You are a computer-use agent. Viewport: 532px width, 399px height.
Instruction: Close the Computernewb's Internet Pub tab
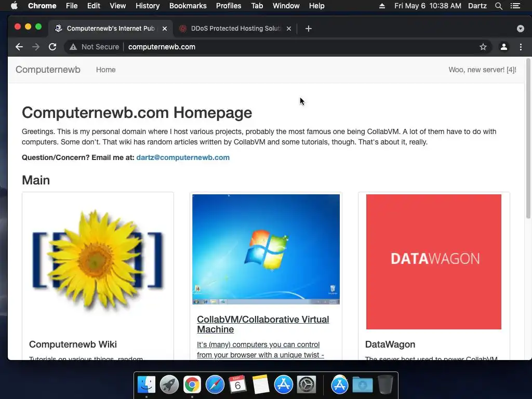pos(165,29)
